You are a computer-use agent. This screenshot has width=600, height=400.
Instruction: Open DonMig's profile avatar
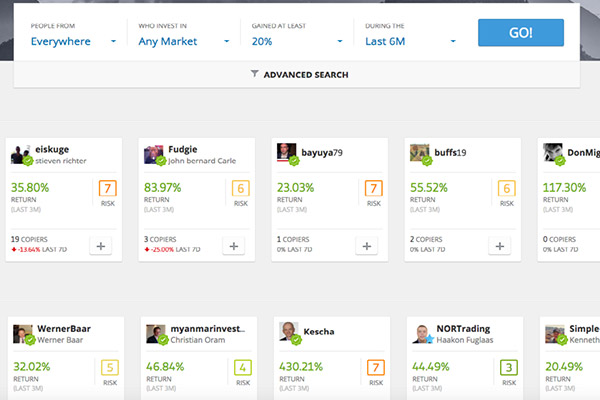click(553, 153)
